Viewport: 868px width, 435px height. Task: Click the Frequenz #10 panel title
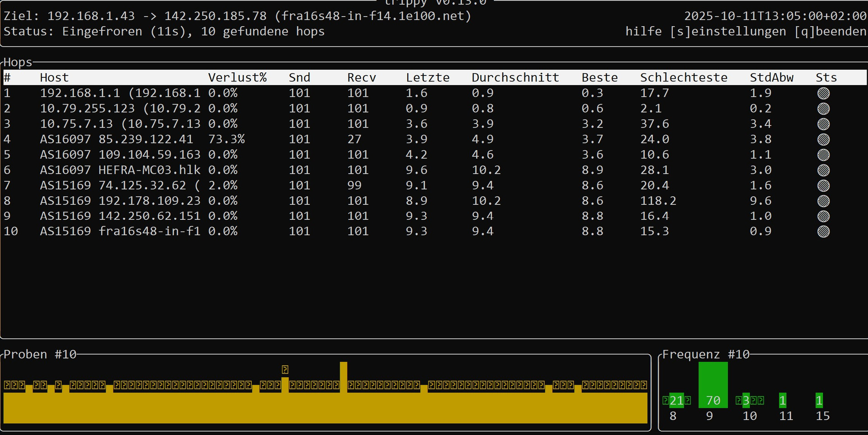point(706,354)
